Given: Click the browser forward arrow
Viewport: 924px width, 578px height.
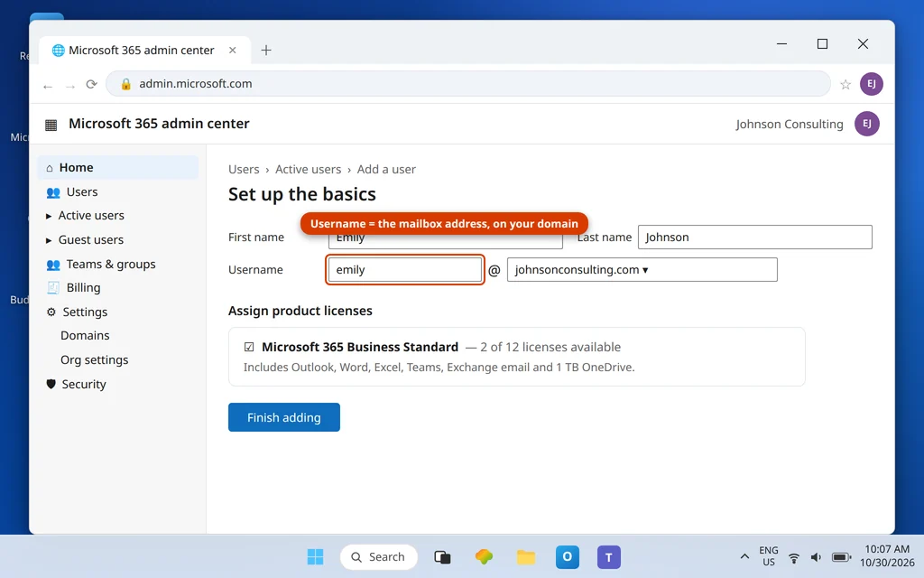Looking at the screenshot, I should click(70, 86).
